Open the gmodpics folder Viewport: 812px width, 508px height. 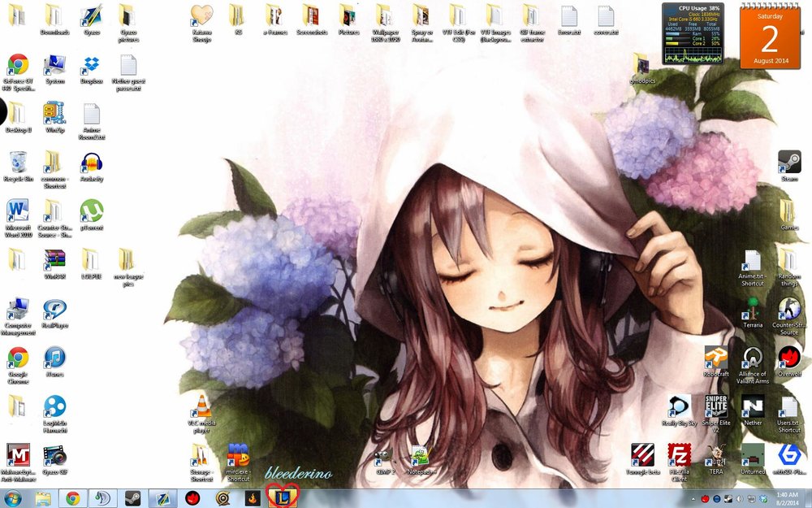(642, 68)
